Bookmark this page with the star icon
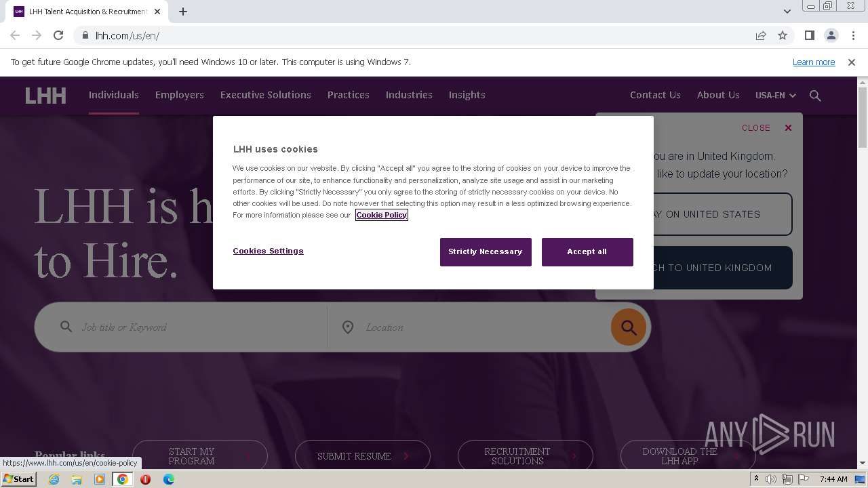The image size is (868, 488). [783, 35]
